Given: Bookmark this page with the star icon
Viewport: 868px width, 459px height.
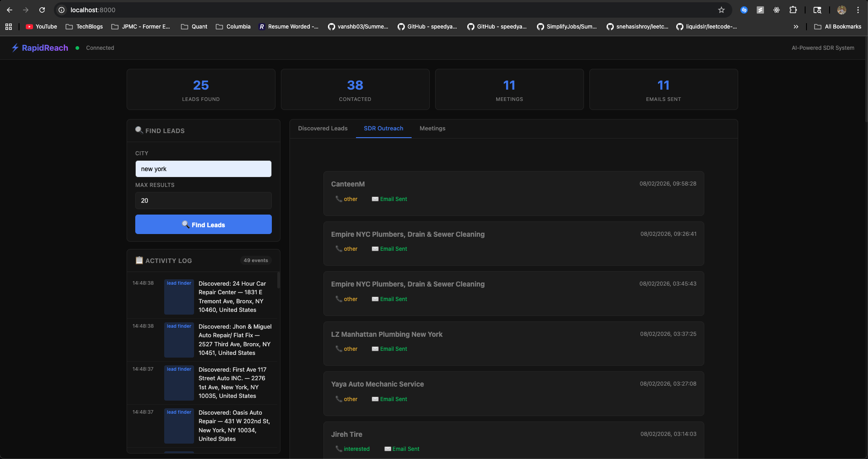Looking at the screenshot, I should coord(721,10).
